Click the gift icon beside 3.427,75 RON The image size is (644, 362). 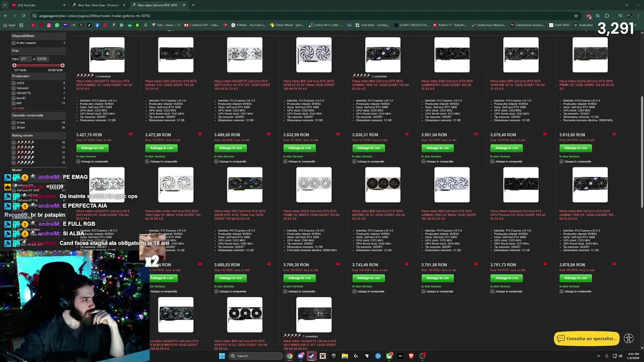[131, 134]
